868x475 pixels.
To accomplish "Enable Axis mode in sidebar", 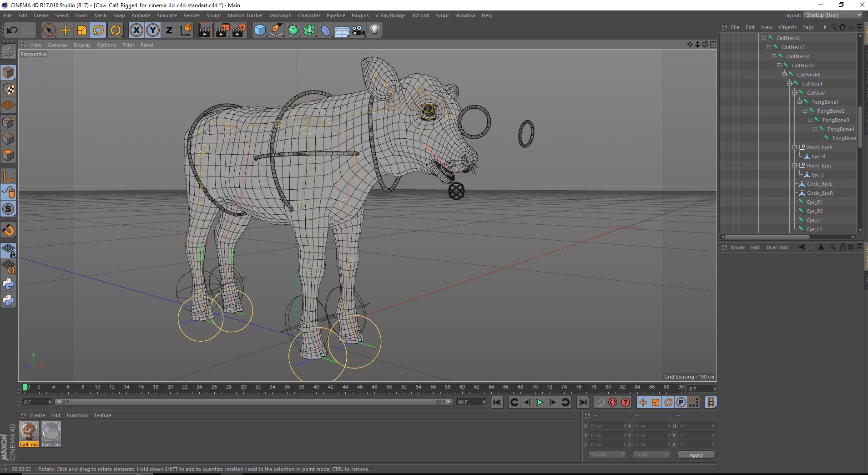I will 8,176.
